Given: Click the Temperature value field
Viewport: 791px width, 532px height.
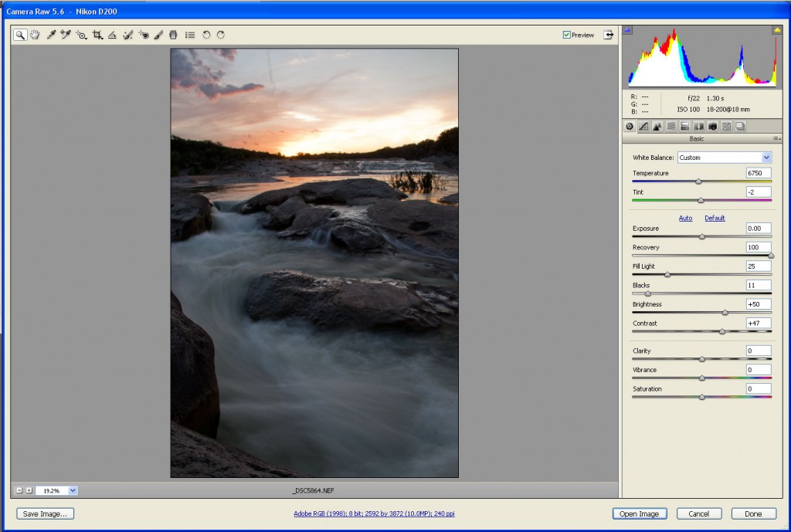Looking at the screenshot, I should [758, 173].
